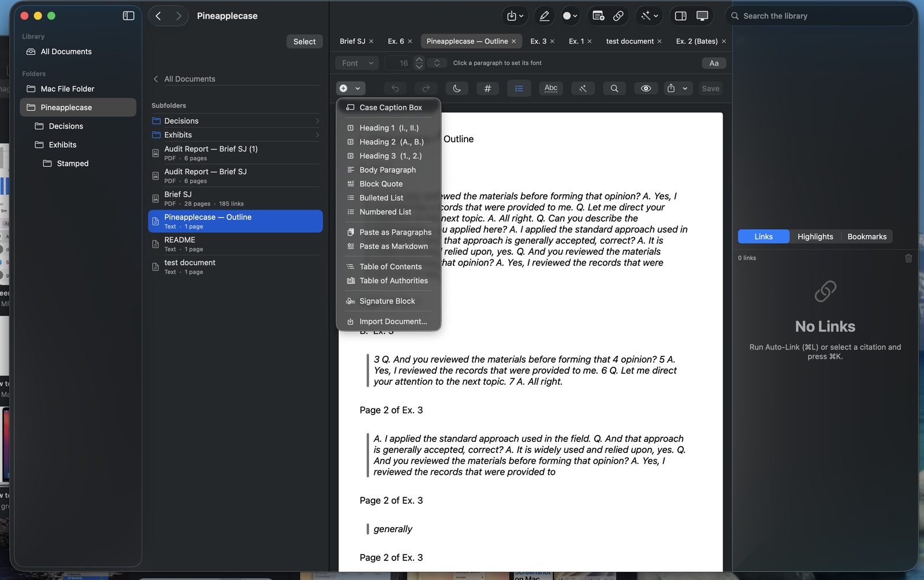924x580 pixels.
Task: Close the Ex. 1 tab
Action: pyautogui.click(x=590, y=42)
